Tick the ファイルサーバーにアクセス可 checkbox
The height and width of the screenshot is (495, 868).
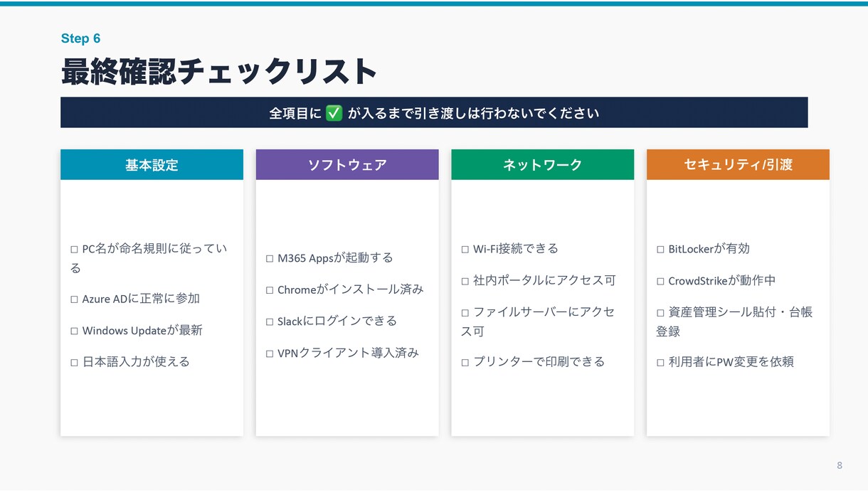465,312
